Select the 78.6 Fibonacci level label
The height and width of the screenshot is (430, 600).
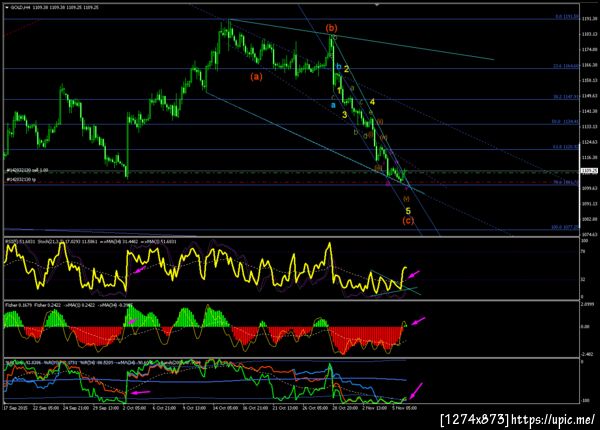pos(566,182)
